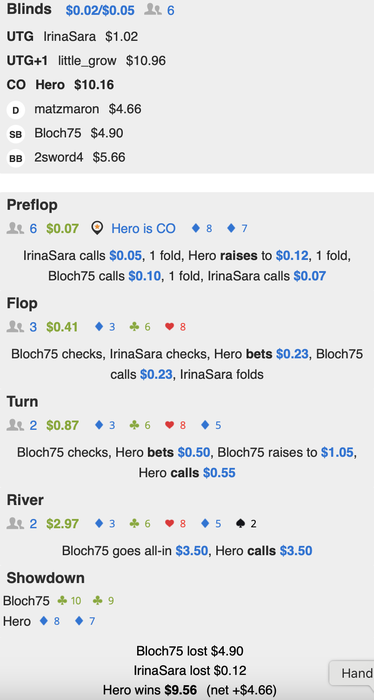Click the BB badge next to 2sword4
Image resolution: width=374 pixels, height=700 pixels.
point(16,159)
